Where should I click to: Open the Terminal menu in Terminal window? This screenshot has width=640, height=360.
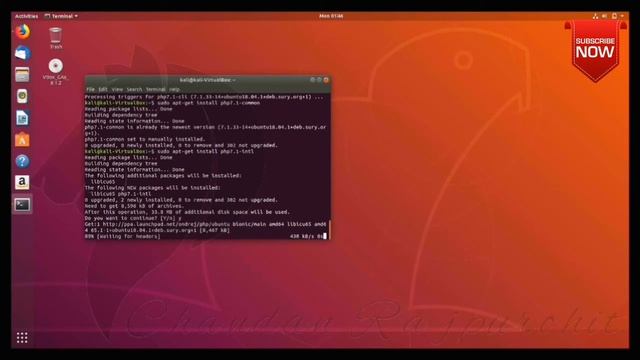(x=156, y=89)
